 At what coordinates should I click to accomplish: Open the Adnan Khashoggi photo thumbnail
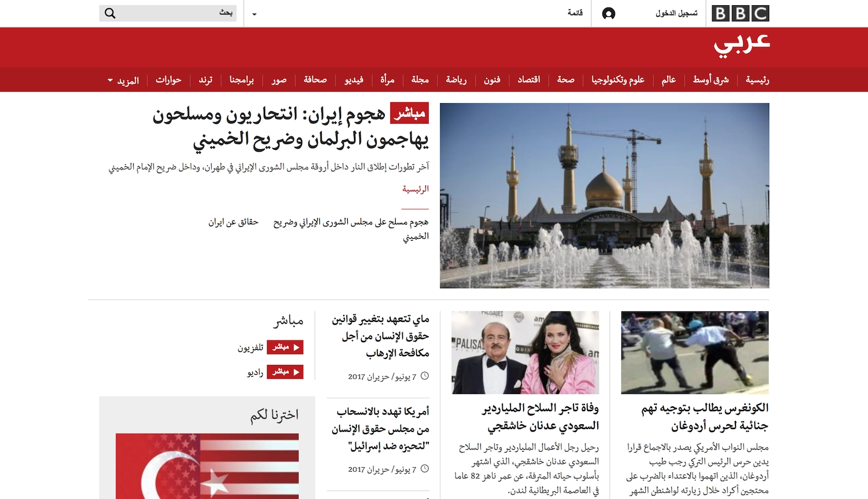[x=525, y=353]
